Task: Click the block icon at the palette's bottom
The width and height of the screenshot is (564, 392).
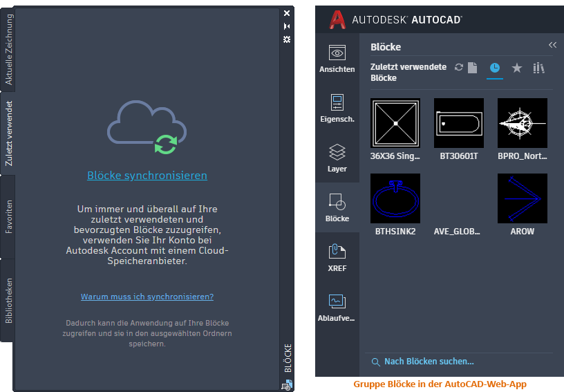Action: point(287,385)
